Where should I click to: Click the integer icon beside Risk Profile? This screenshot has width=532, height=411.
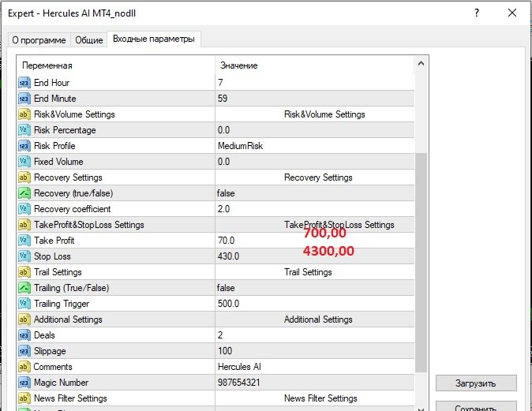pos(24,146)
